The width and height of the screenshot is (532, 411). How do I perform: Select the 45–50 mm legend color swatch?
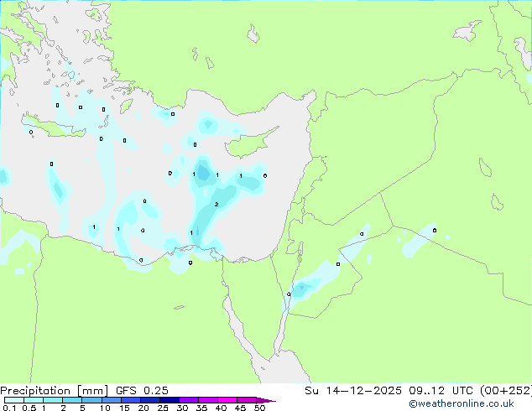[247, 400]
